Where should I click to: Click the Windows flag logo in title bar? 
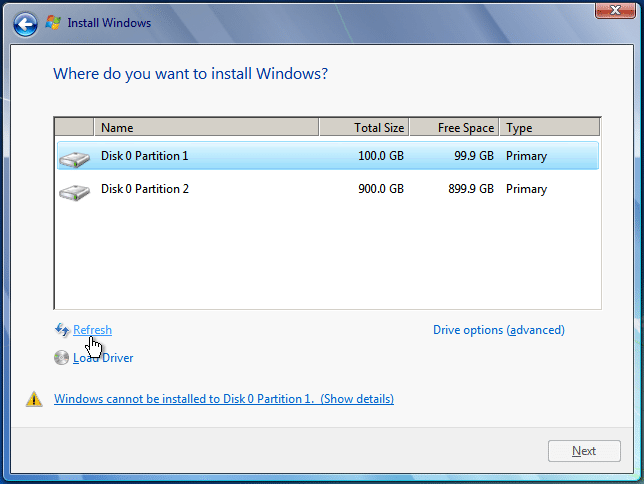coord(53,23)
